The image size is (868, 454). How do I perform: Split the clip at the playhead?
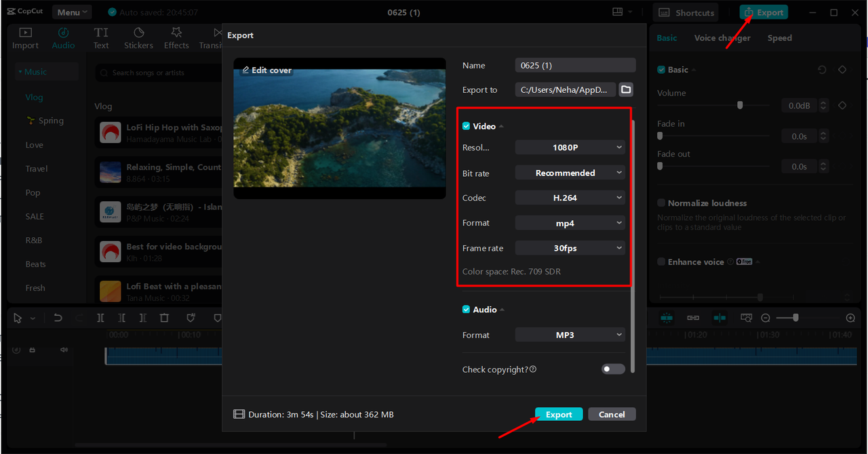click(100, 318)
